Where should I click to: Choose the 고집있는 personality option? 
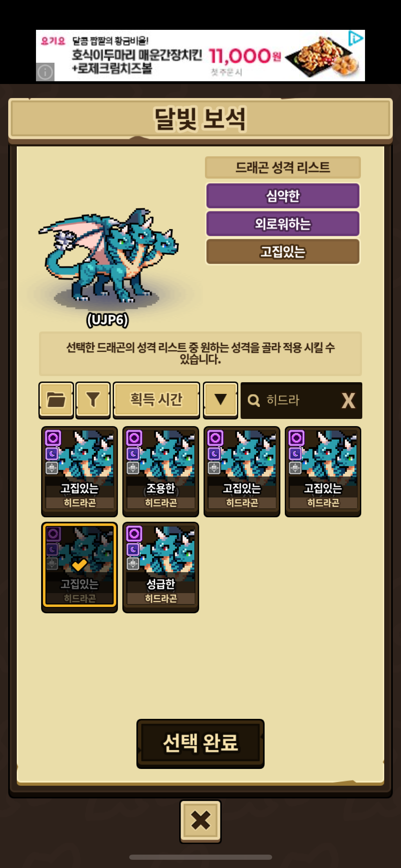[283, 252]
